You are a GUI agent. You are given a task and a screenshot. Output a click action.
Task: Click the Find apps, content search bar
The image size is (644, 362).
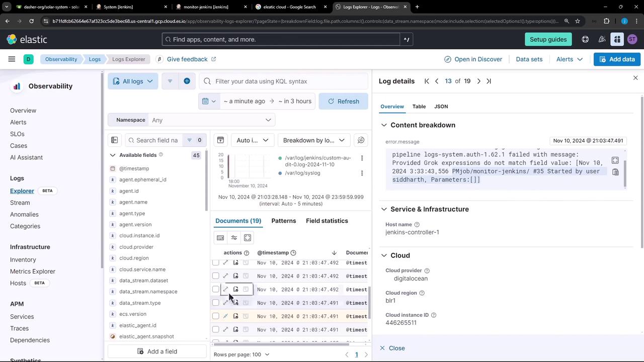281,39
